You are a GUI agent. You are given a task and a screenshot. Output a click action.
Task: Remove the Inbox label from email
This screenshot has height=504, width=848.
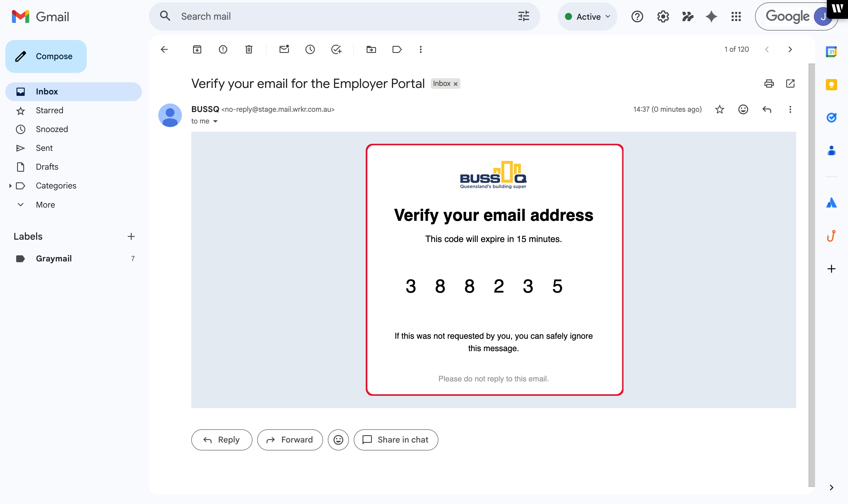click(455, 84)
